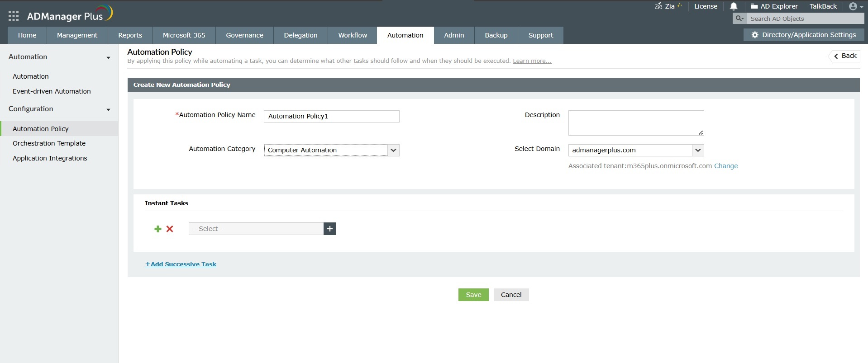Open the instant task Select dropdown
Screen dimensions: 868x363
tap(256, 229)
